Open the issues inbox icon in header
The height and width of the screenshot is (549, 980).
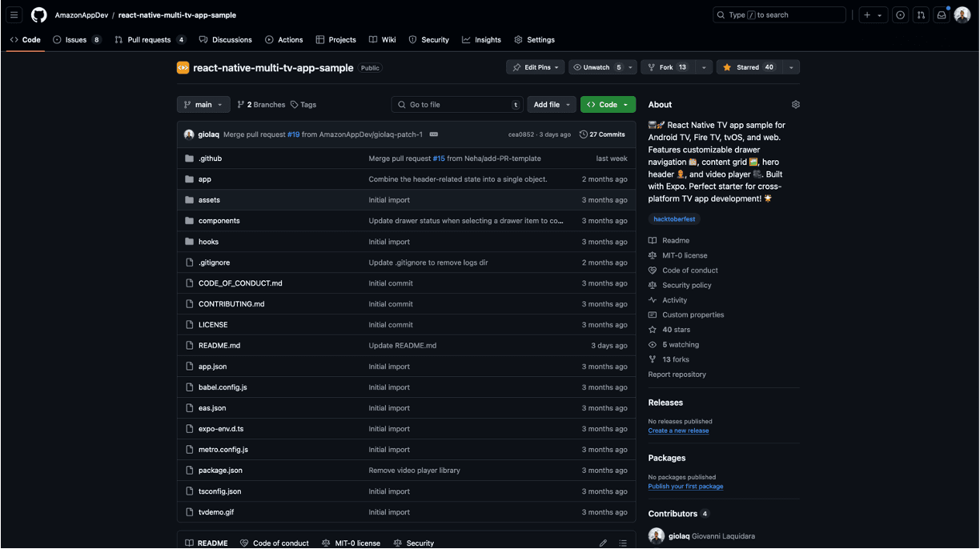pyautogui.click(x=901, y=15)
